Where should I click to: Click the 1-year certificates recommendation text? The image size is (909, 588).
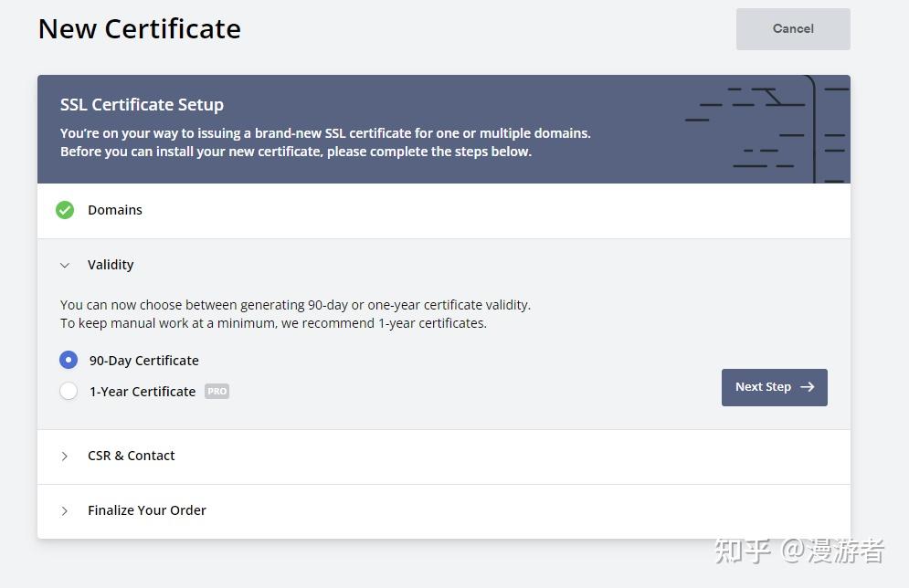273,323
